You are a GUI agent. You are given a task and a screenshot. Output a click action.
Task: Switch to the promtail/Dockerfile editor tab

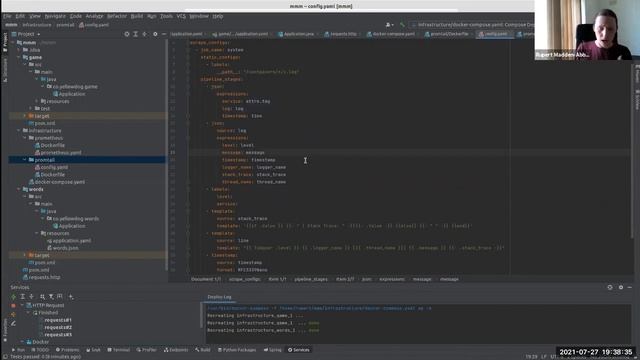click(447, 34)
